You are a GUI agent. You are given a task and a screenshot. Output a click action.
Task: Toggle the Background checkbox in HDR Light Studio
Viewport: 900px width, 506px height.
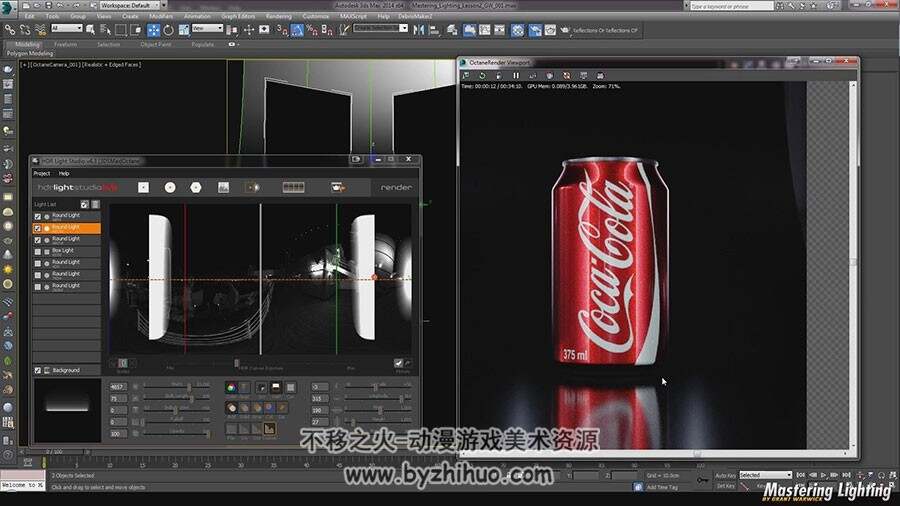coord(38,371)
